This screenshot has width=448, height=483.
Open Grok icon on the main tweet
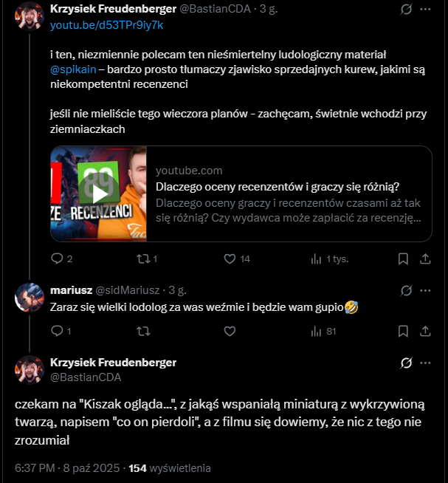coord(405,363)
